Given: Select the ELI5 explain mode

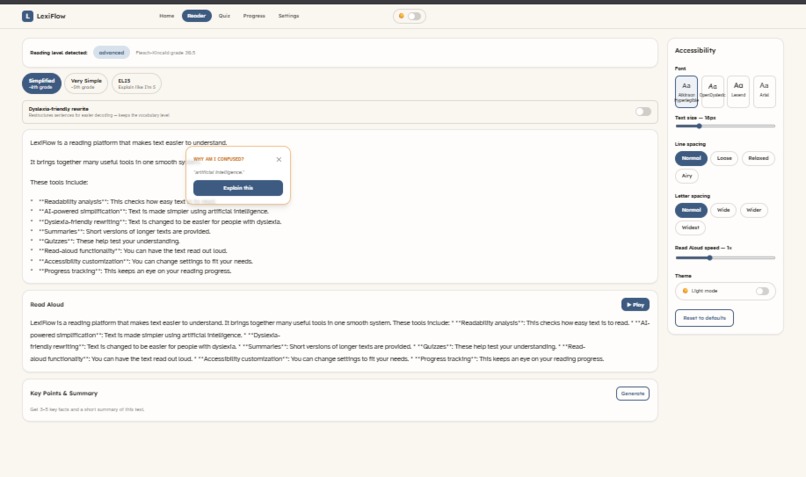Looking at the screenshot, I should coord(136,83).
